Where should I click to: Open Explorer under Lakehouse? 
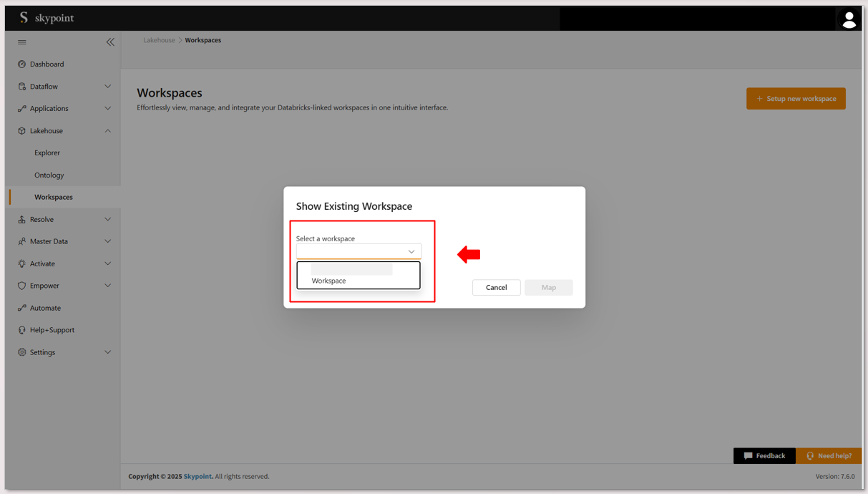tap(47, 152)
